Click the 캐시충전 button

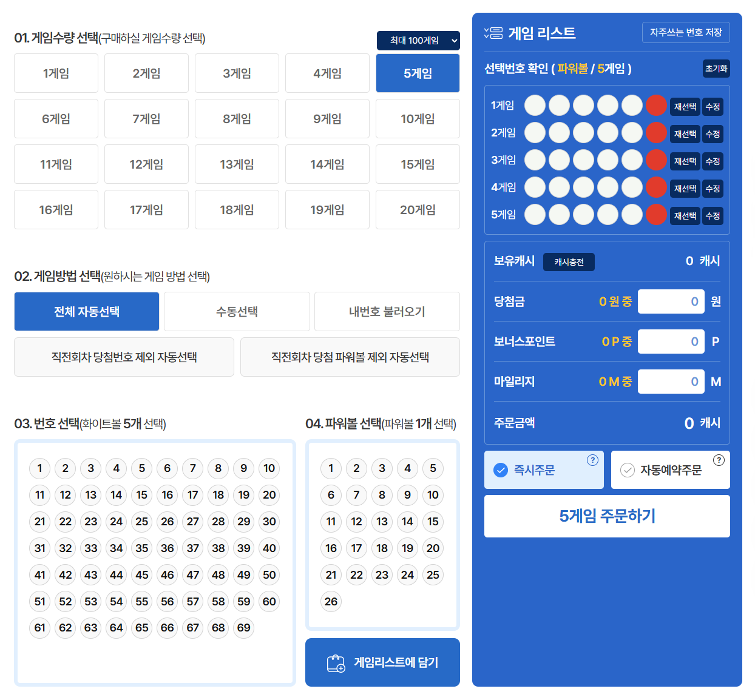(569, 262)
